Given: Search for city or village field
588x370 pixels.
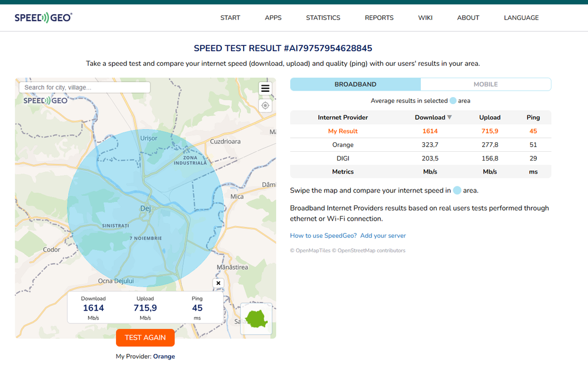Looking at the screenshot, I should (85, 87).
